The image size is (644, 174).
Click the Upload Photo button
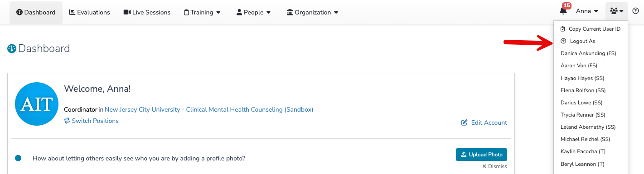481,155
